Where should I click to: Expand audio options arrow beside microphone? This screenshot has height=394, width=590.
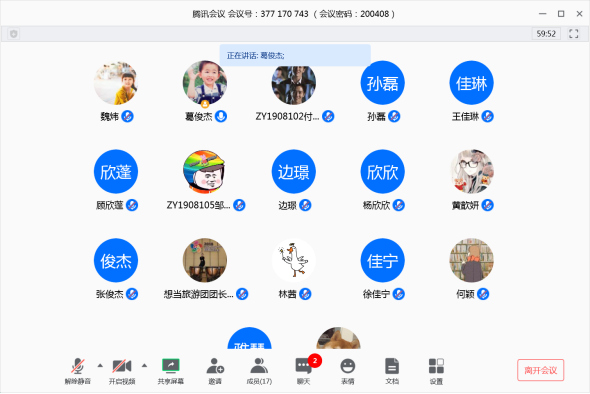[x=100, y=365]
